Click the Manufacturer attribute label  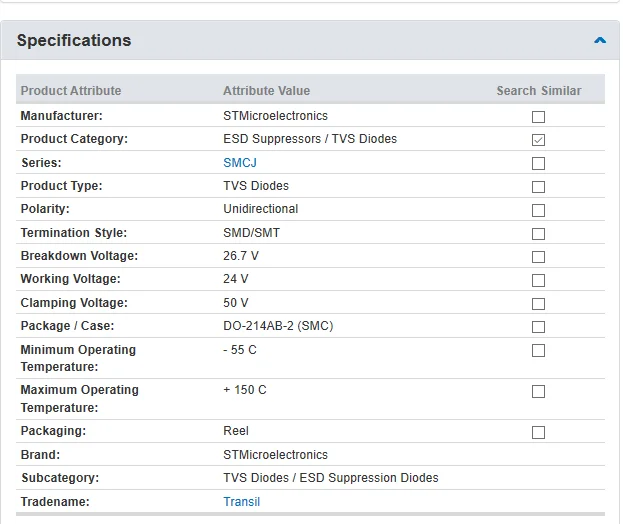coord(62,116)
